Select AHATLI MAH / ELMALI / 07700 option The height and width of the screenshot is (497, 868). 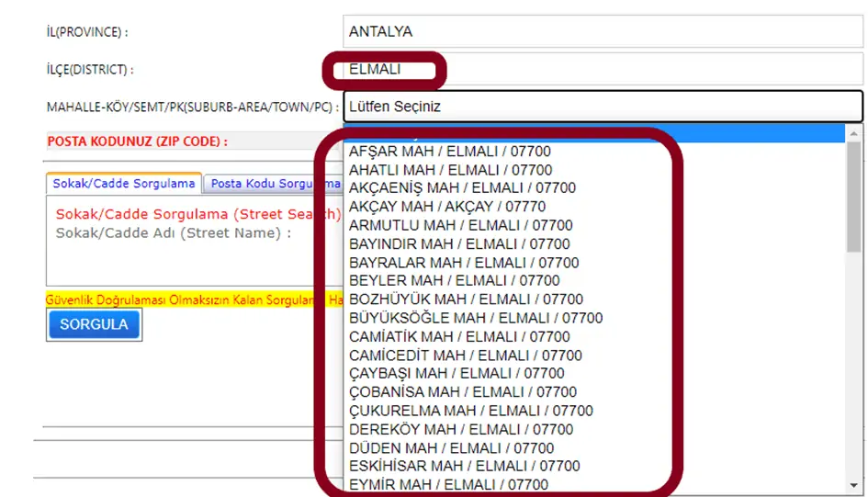coord(450,170)
